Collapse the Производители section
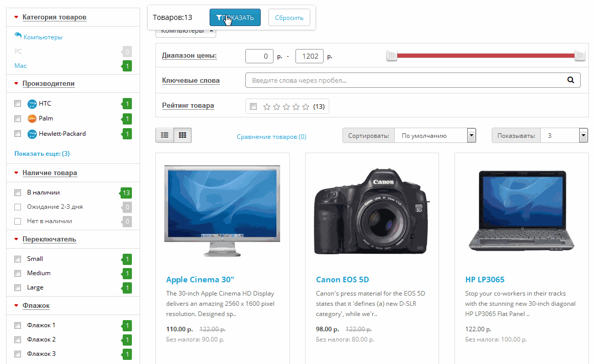The image size is (594, 364). [49, 83]
